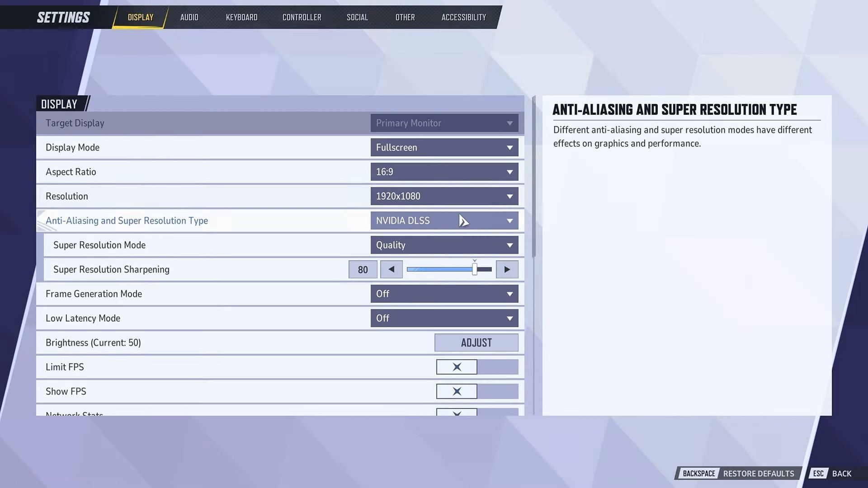Click RESTORE DEFAULTS button
Viewport: 868px width, 488px height.
[x=758, y=474]
